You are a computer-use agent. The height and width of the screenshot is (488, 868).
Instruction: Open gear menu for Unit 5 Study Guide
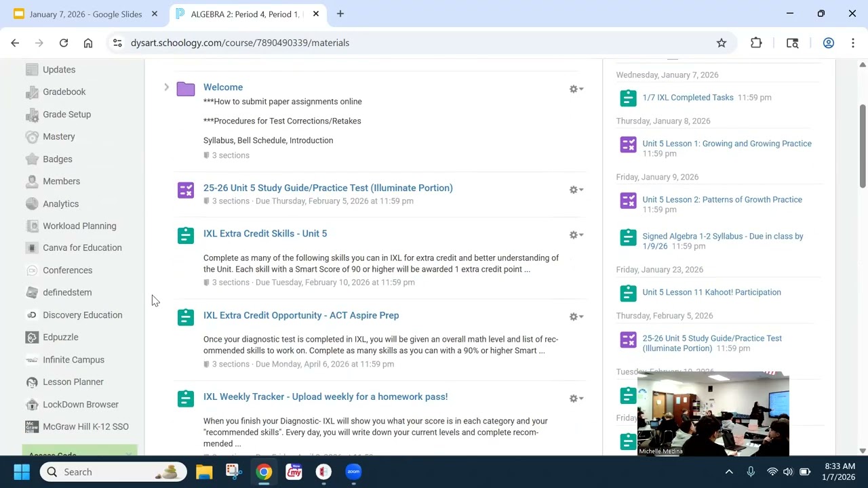point(576,190)
